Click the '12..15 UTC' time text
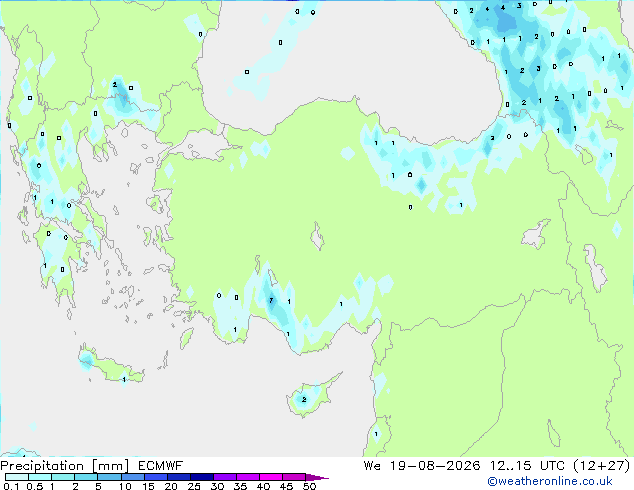Image resolution: width=634 pixels, height=490 pixels. click(527, 466)
